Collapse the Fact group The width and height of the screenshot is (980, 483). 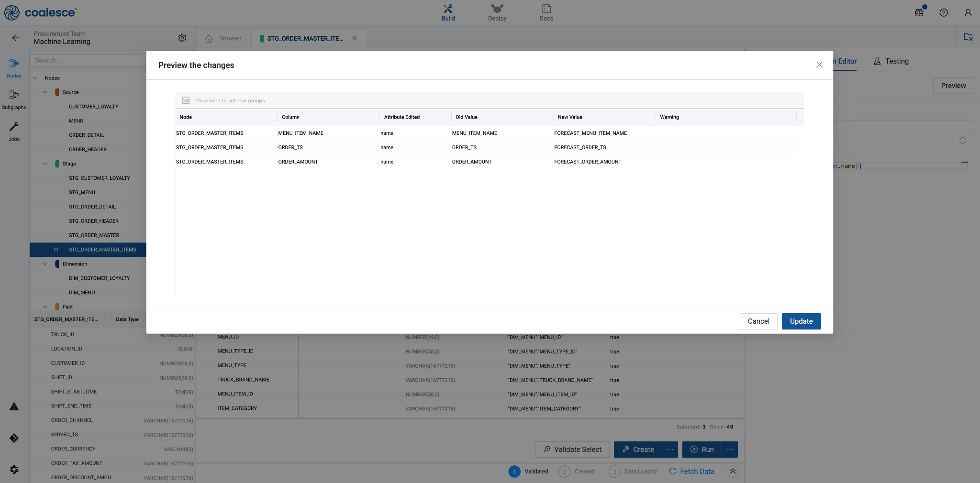45,307
